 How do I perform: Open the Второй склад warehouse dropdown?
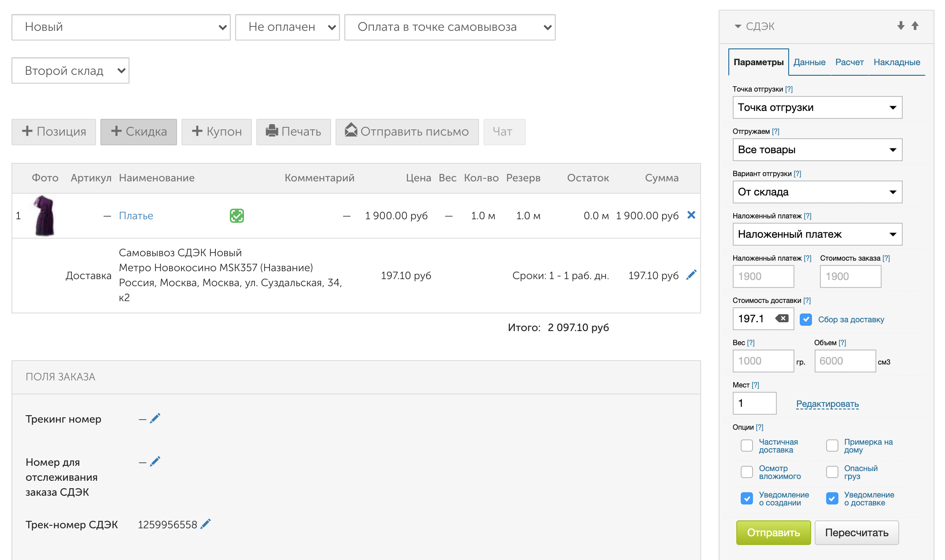point(70,70)
